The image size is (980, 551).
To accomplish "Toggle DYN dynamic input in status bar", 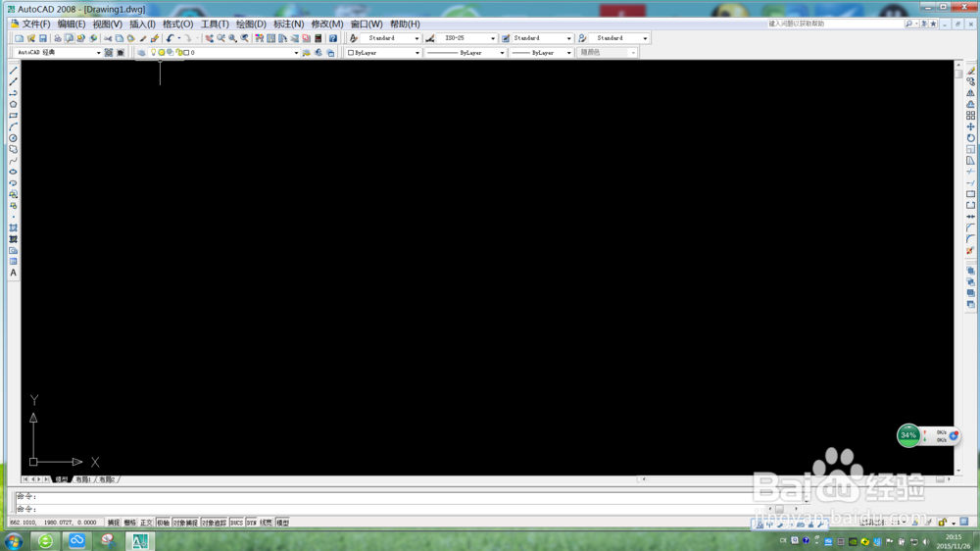I will click(x=251, y=523).
